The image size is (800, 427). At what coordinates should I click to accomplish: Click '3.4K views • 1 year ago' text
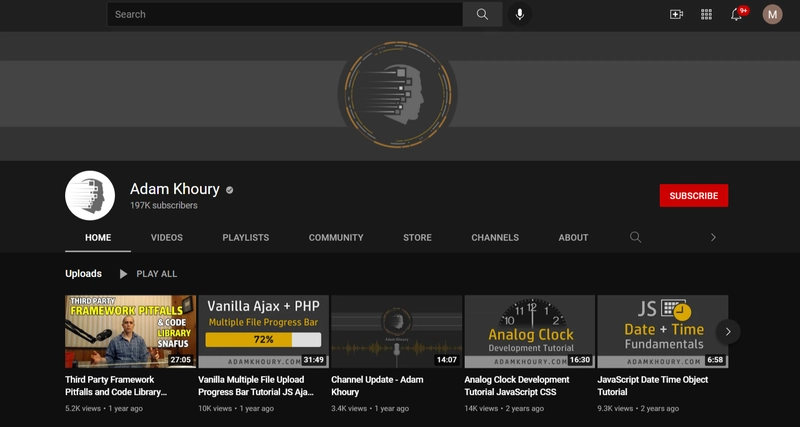(370, 409)
